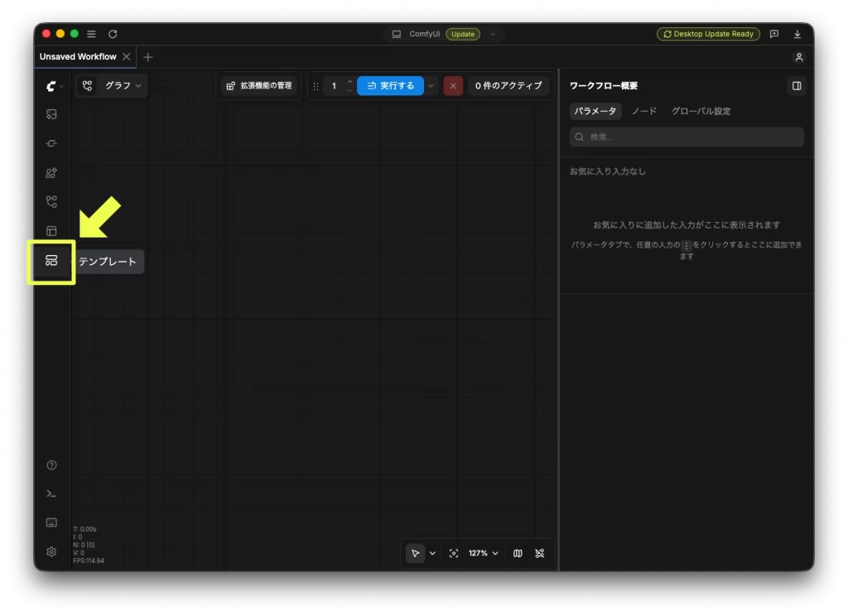This screenshot has width=848, height=616.
Task: Click the 実行する run button
Action: [x=390, y=85]
